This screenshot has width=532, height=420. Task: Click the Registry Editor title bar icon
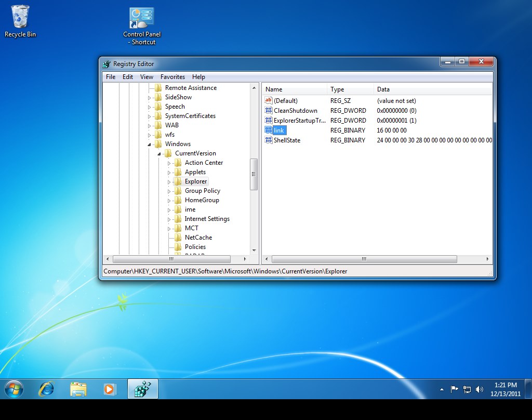coord(107,64)
